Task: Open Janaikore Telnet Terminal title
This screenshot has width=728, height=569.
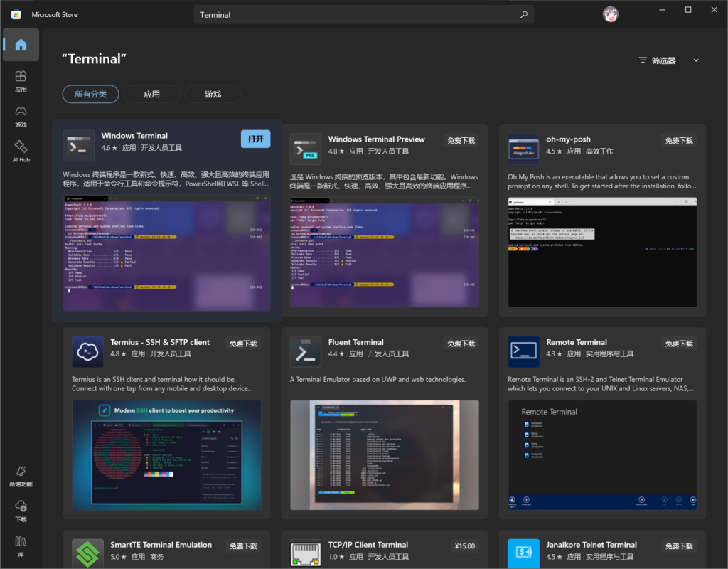Action: point(591,544)
